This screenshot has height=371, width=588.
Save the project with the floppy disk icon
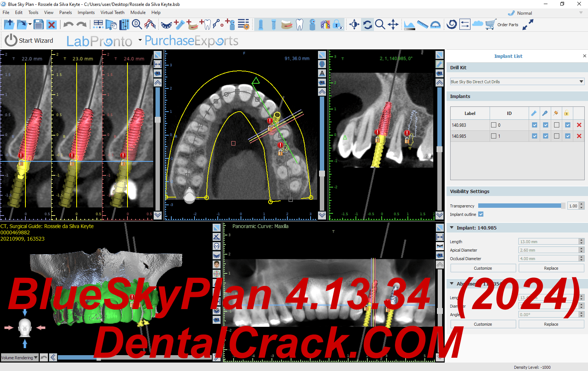38,25
